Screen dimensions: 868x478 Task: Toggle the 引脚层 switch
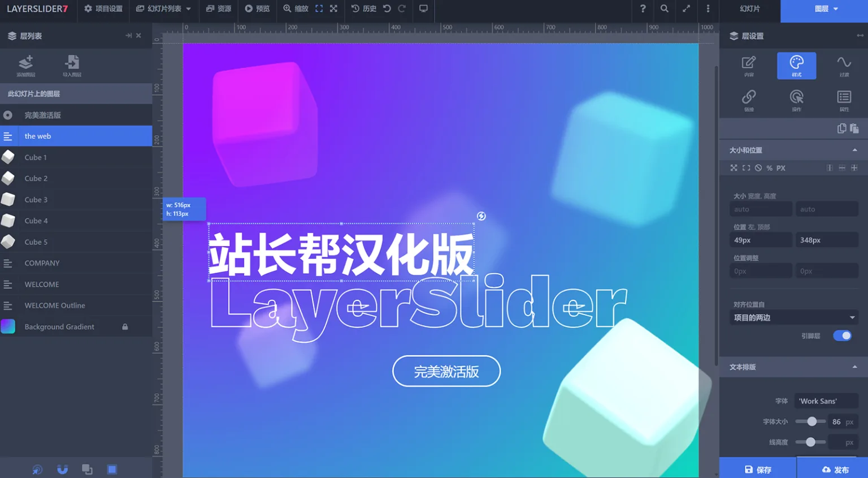pos(842,335)
